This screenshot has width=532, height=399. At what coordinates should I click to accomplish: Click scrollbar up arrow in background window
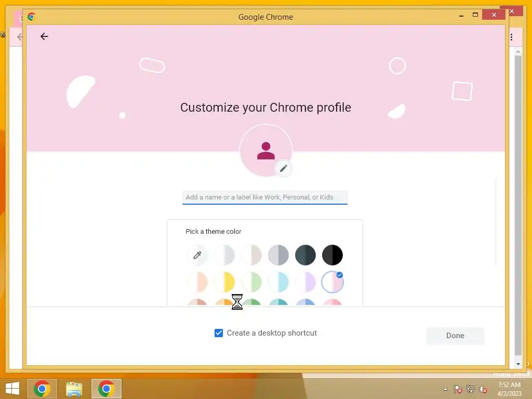[518, 51]
